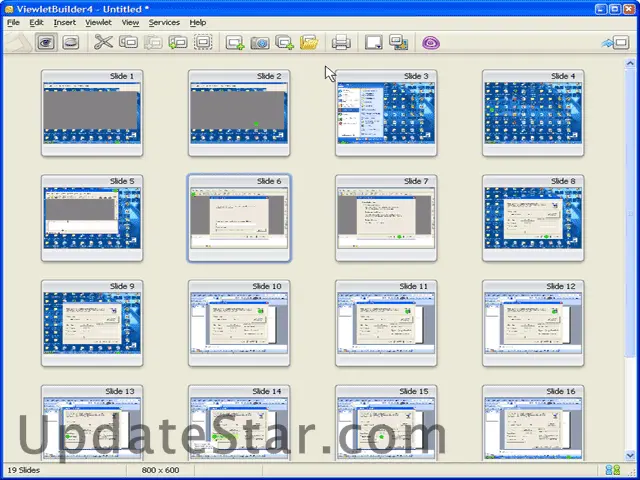Screen dimensions: 640x480
Task: Select the Slide 9 thumbnail
Action: click(92, 323)
